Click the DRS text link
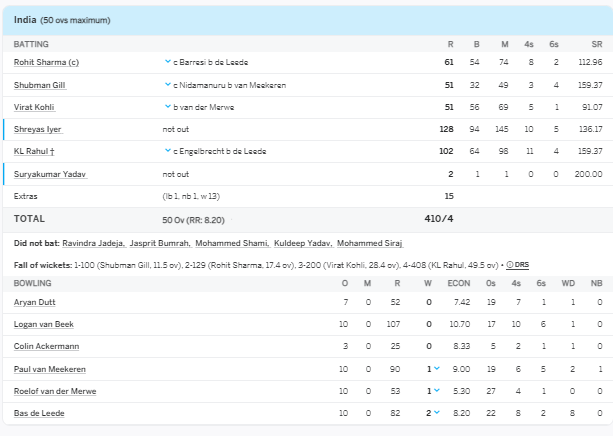This screenshot has height=436, width=613. tap(521, 265)
